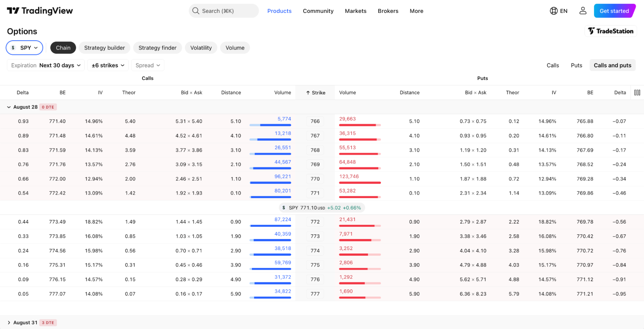Select strike 771

tap(315, 193)
